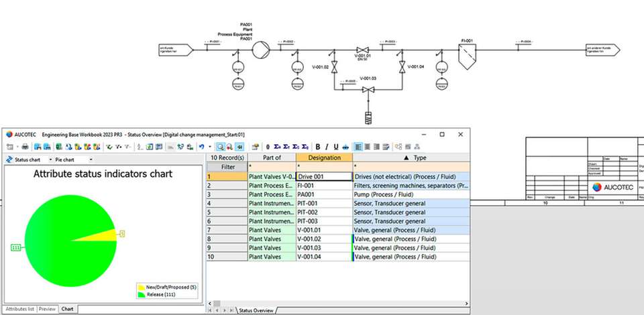Viewport: 644px width, 315px height.
Task: Switch to the Preview tab
Action: tap(47, 309)
